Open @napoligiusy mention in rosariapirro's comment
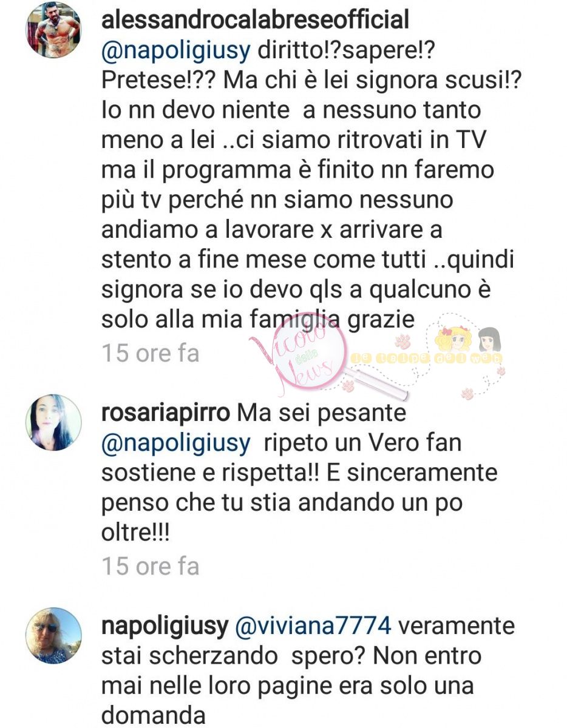The image size is (567, 728). (x=176, y=443)
